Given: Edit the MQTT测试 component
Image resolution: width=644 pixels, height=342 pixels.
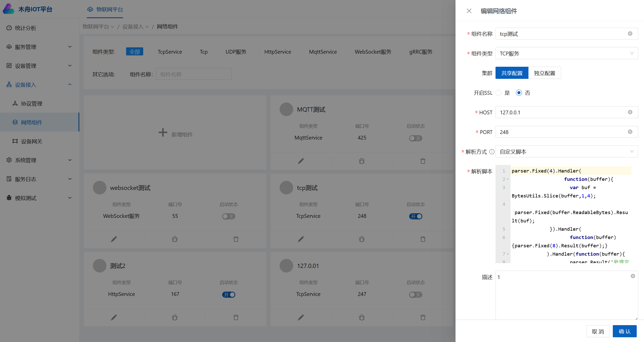Looking at the screenshot, I should click(301, 161).
